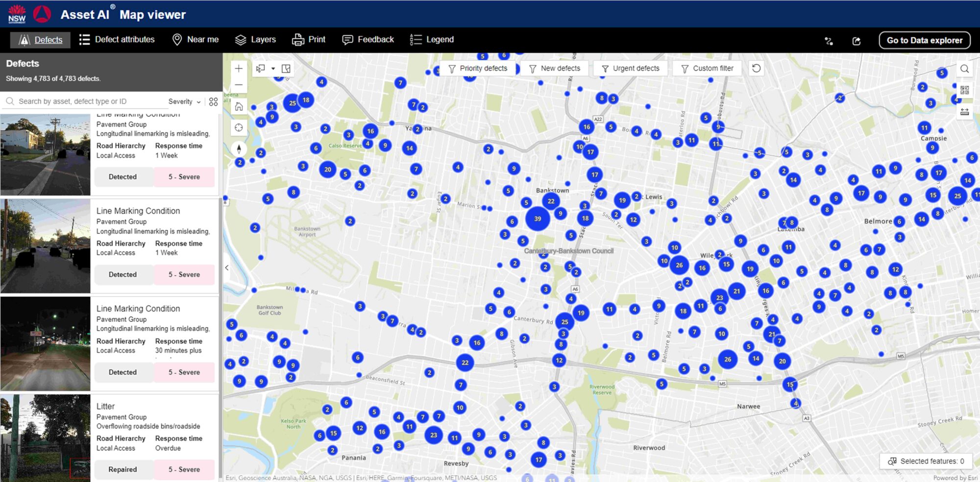Click the cluster labeled 20 near Calso Reserve
The image size is (980, 482).
pyautogui.click(x=327, y=169)
